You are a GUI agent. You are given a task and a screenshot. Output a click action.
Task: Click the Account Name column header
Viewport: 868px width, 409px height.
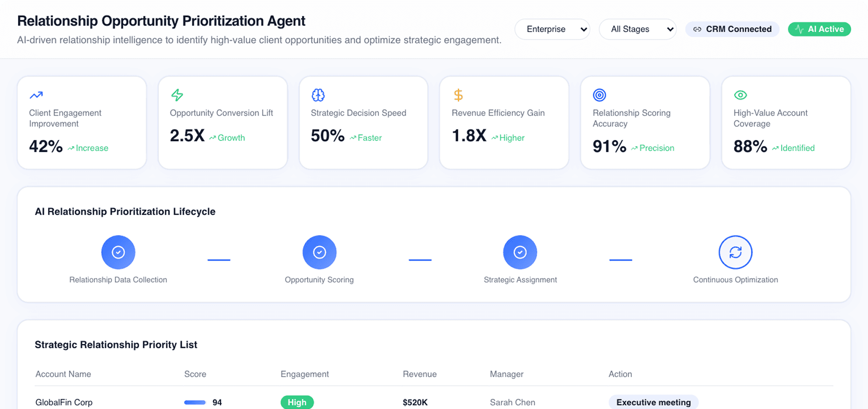click(x=63, y=374)
